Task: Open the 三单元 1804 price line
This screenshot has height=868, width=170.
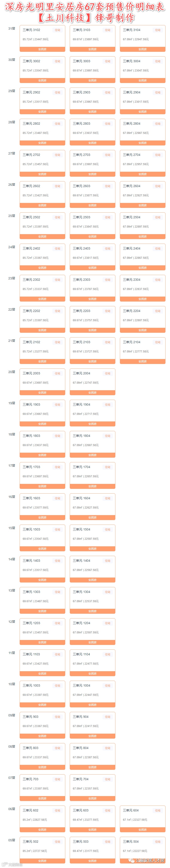Action: 86,445
